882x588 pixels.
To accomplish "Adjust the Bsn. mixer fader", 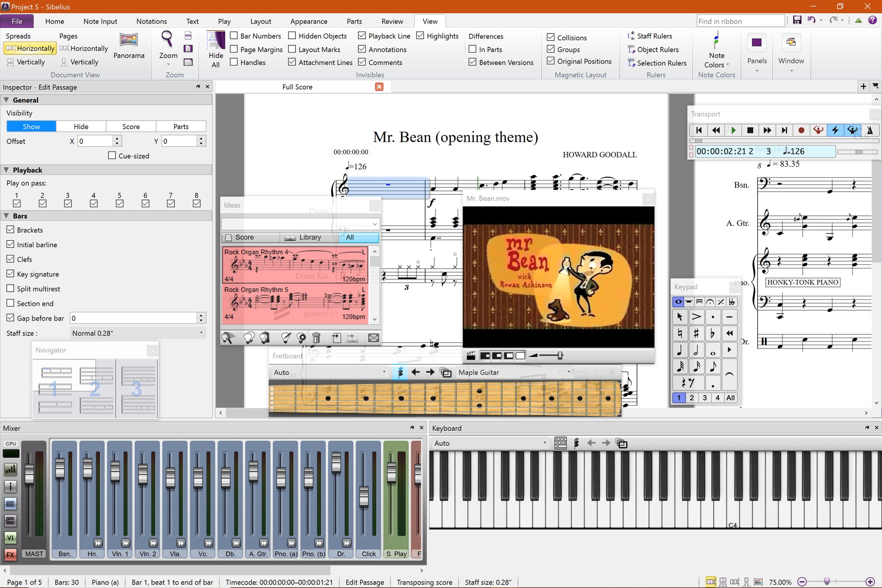I will pos(60,468).
